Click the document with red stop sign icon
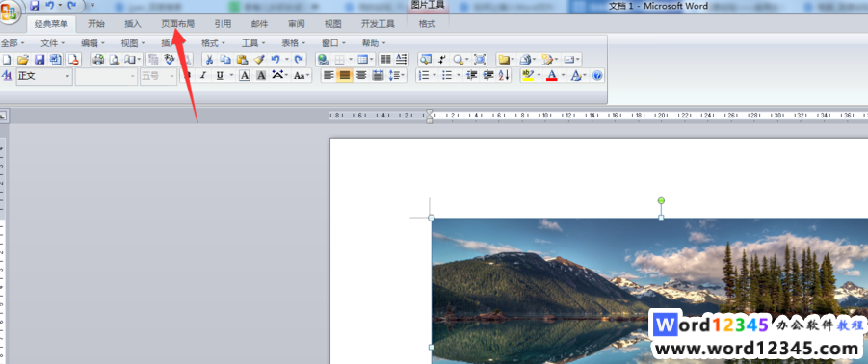868x364 pixels. click(73, 59)
